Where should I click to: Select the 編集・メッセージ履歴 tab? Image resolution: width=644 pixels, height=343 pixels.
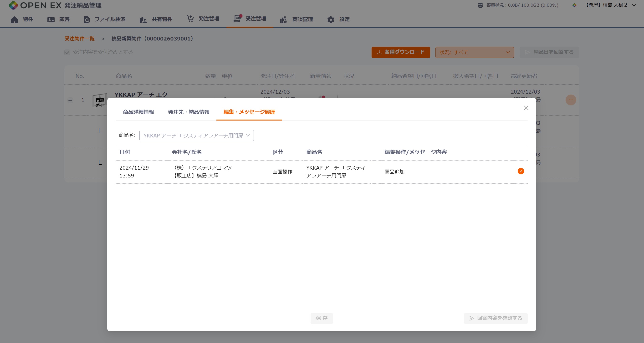(249, 112)
